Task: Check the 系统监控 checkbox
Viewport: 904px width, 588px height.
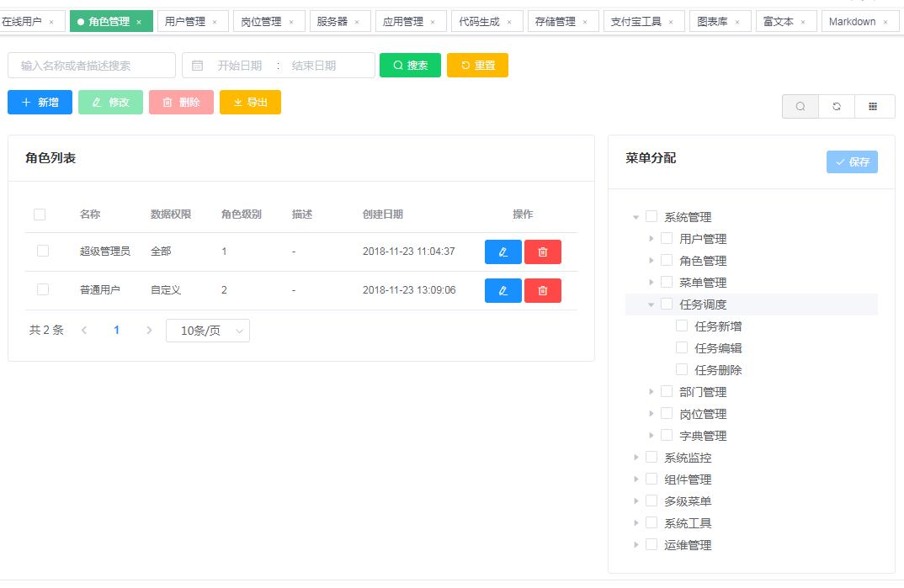Action: pyautogui.click(x=651, y=458)
